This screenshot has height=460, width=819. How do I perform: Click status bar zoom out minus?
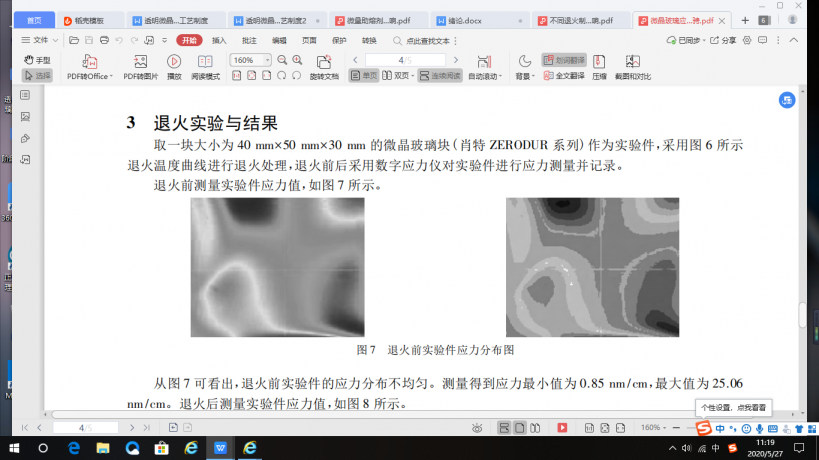[x=676, y=428]
